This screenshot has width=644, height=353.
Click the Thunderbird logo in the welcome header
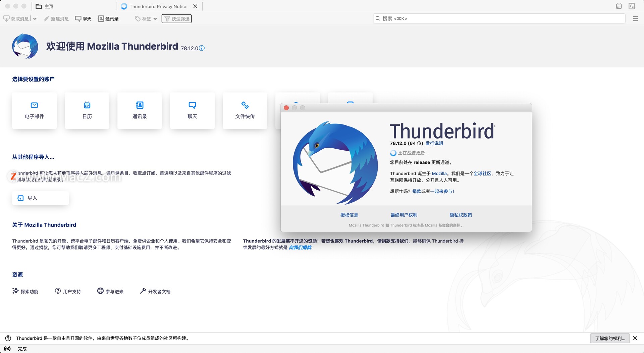tap(25, 46)
